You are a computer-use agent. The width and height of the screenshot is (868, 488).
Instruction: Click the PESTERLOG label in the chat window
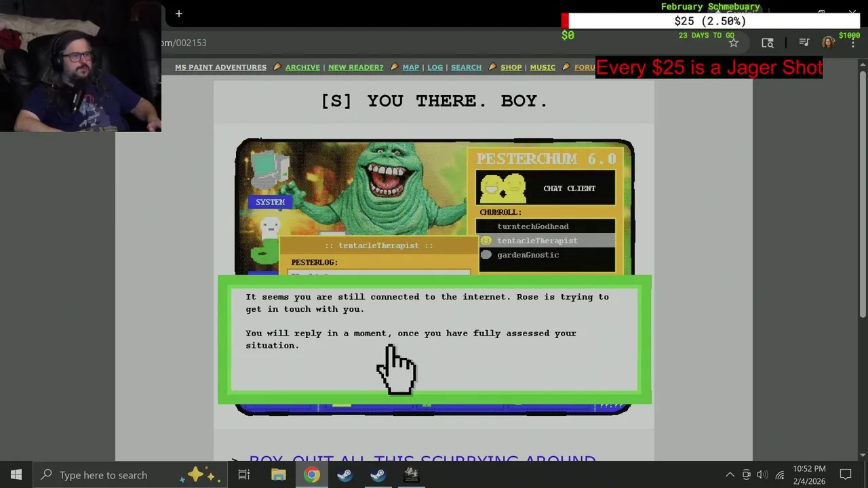tap(314, 262)
